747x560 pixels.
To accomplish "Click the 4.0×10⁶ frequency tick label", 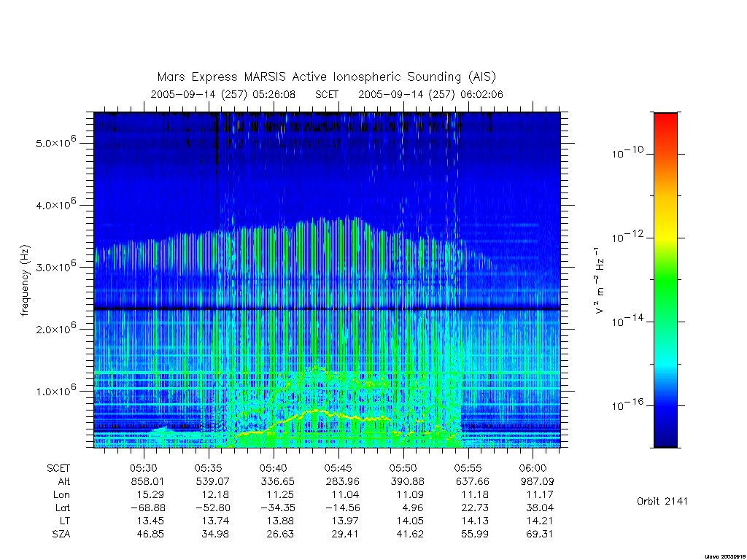I will (55, 204).
